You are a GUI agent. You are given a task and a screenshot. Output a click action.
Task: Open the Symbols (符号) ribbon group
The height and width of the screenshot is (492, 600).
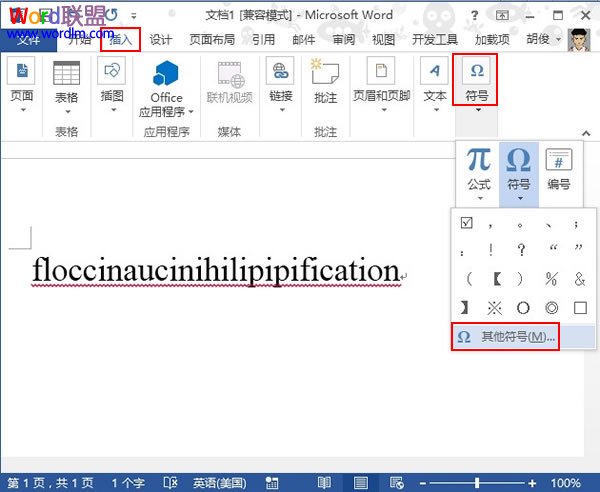tap(476, 84)
